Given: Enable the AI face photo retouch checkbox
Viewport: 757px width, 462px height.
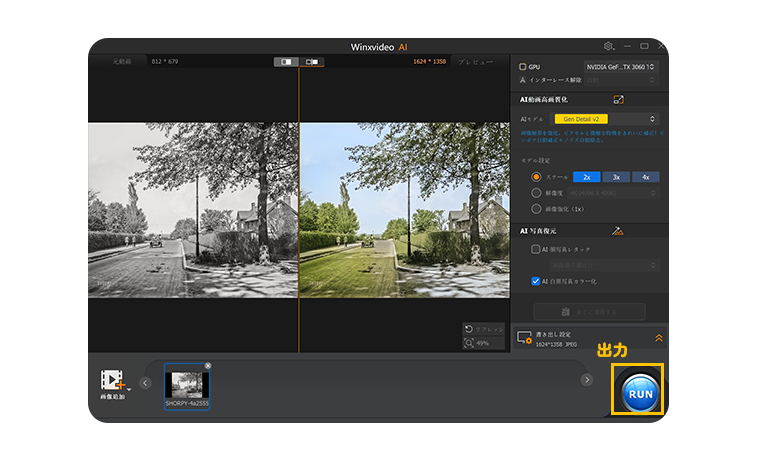Looking at the screenshot, I should [536, 248].
